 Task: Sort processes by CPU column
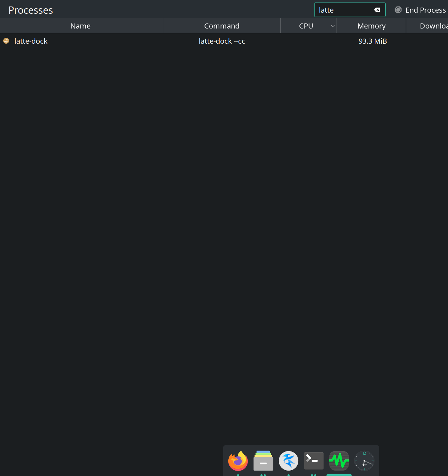tap(306, 26)
